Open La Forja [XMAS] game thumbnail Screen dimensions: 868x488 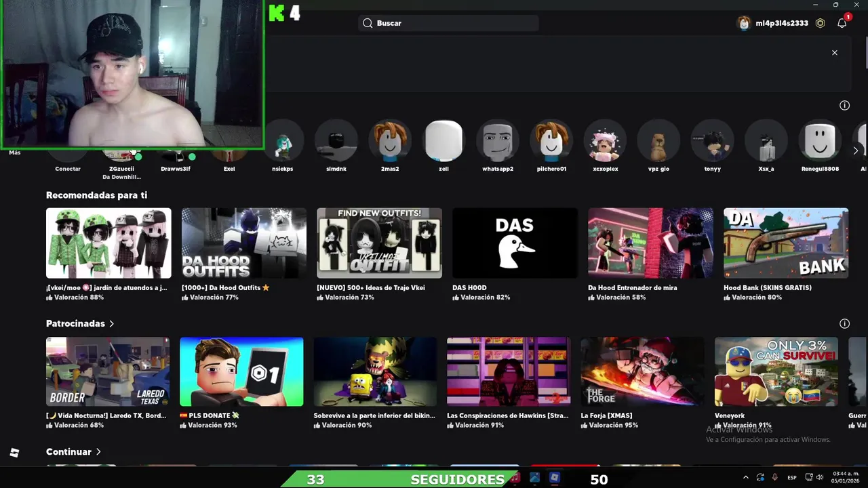point(642,371)
